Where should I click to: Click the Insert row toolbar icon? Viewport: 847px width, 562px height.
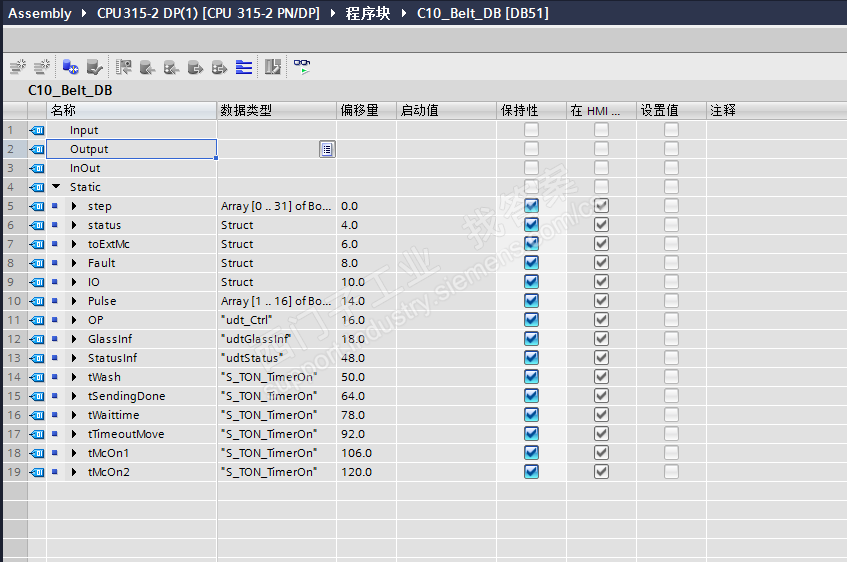point(18,67)
